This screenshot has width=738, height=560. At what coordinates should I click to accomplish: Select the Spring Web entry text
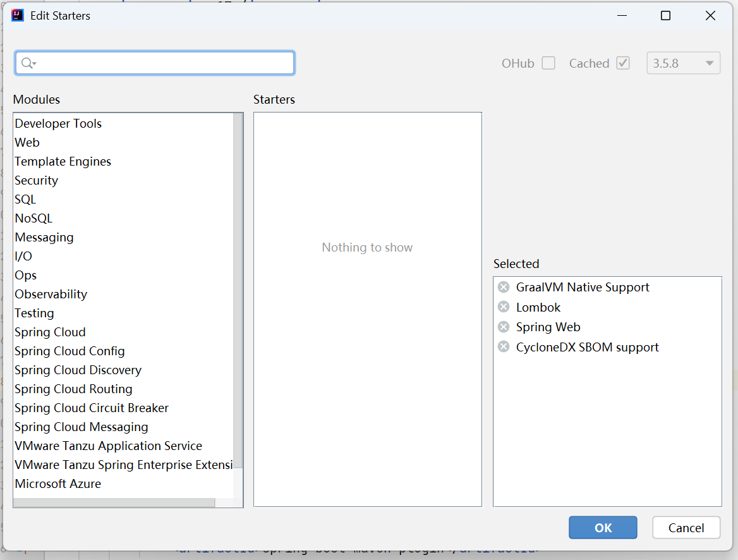click(x=548, y=327)
